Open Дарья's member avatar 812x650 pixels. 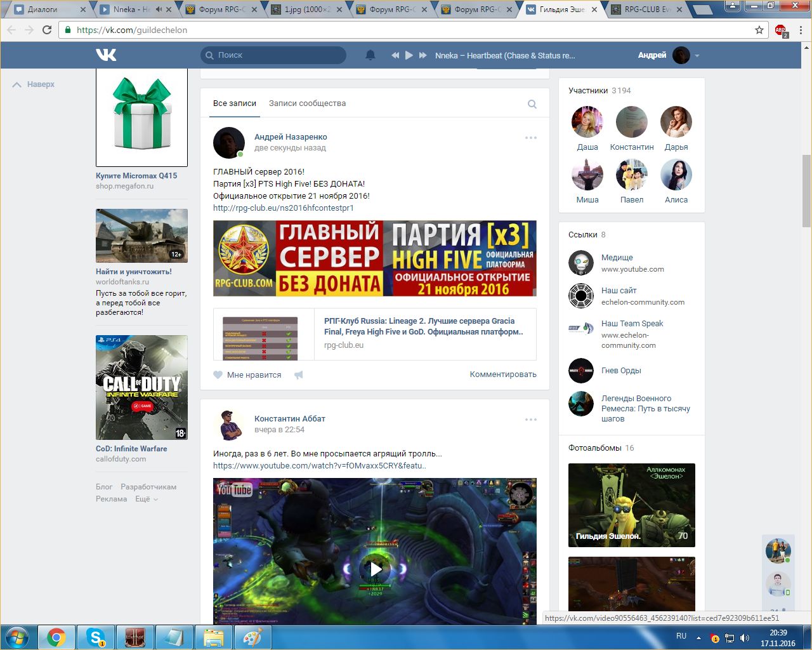(x=676, y=122)
